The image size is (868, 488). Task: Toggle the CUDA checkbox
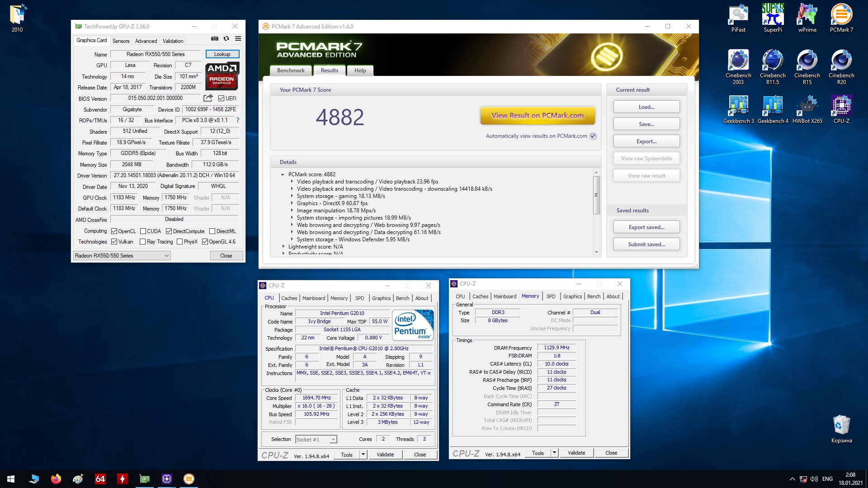click(143, 231)
